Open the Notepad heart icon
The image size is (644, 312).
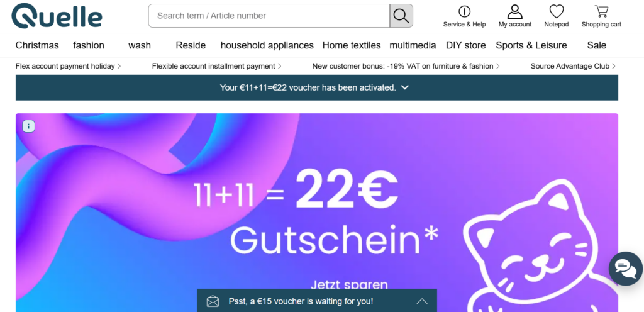click(x=557, y=11)
